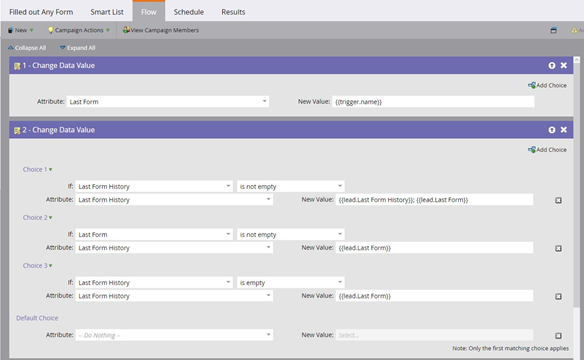Select the Flow tab
This screenshot has height=360, width=584.
pos(149,12)
